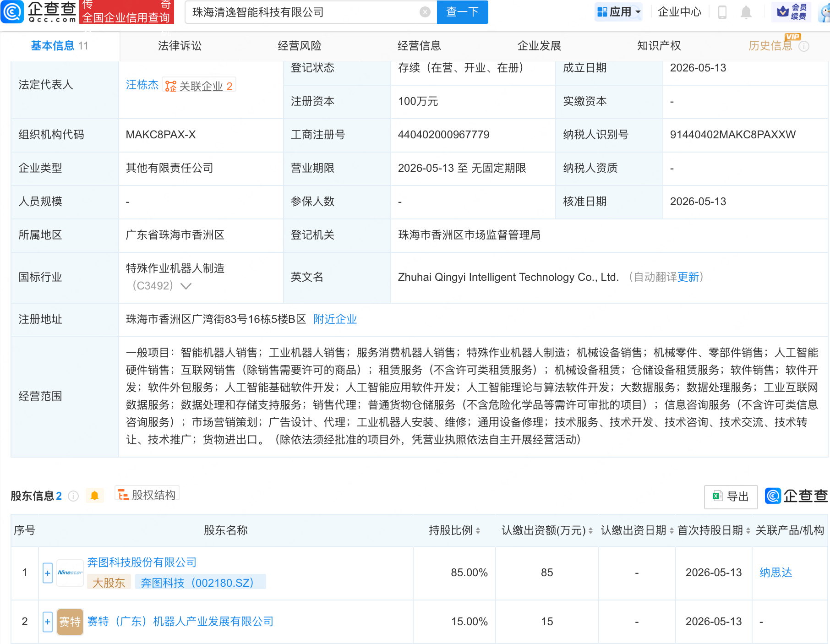Screen dimensions: 830x644
Task: Click the 查一下 search button
Action: [463, 12]
